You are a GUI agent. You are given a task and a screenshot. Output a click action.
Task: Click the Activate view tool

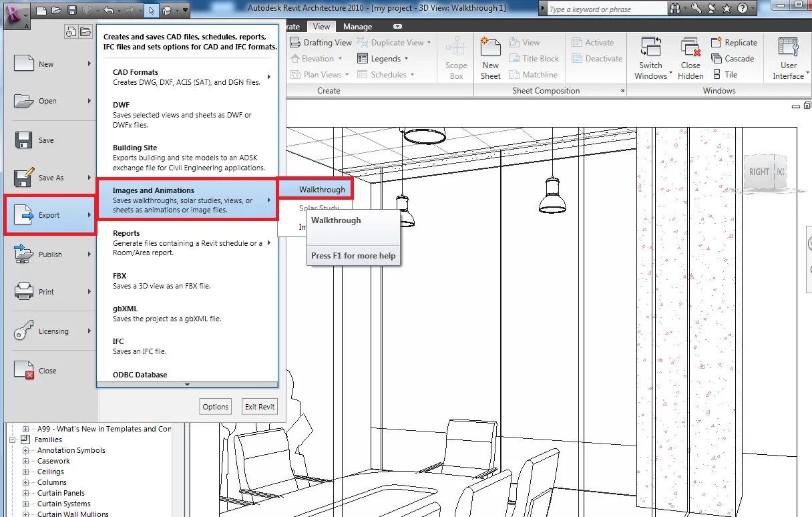[x=592, y=42]
